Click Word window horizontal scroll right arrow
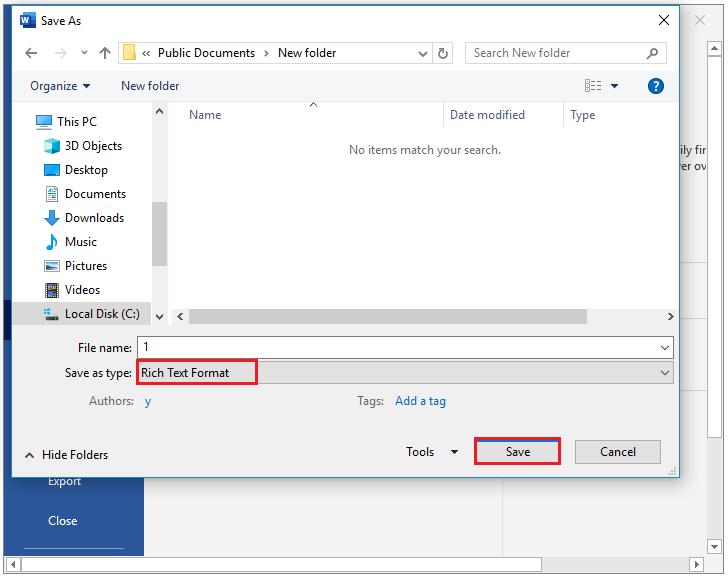Screen dimensions: 728x576 696,565
